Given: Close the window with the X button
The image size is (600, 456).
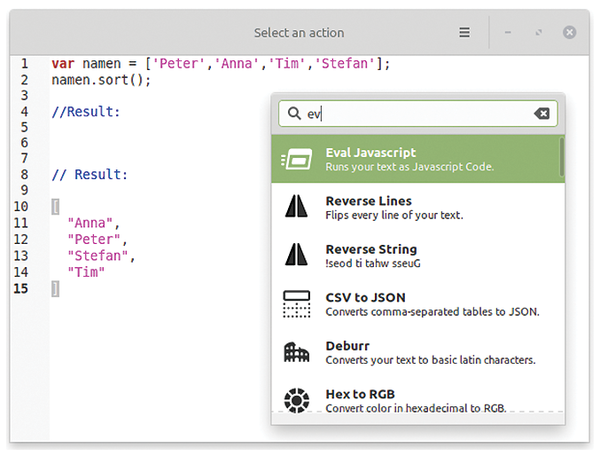Looking at the screenshot, I should [x=569, y=32].
